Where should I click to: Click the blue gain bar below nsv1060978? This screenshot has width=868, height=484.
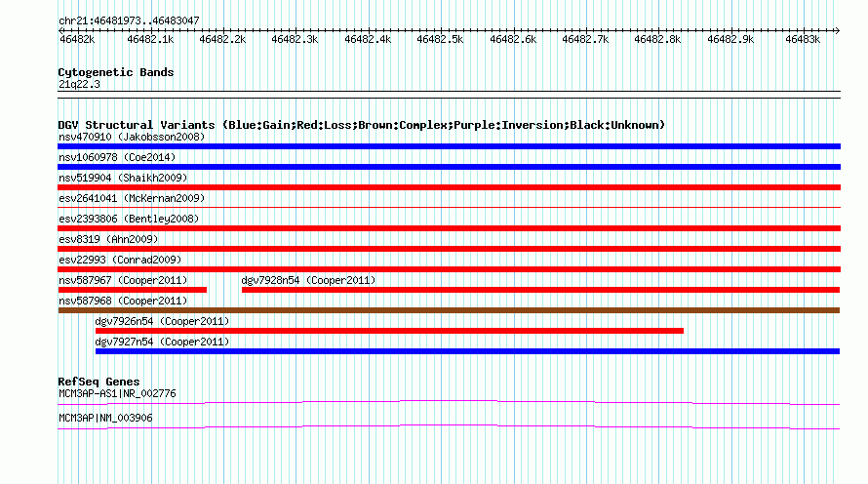(449, 167)
